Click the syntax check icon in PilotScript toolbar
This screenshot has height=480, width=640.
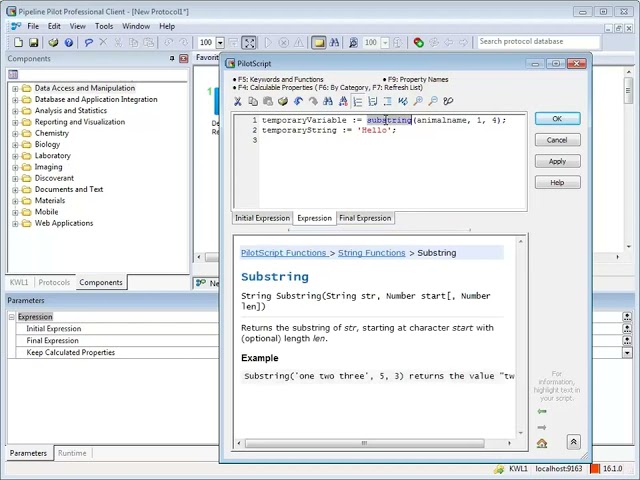click(x=403, y=101)
